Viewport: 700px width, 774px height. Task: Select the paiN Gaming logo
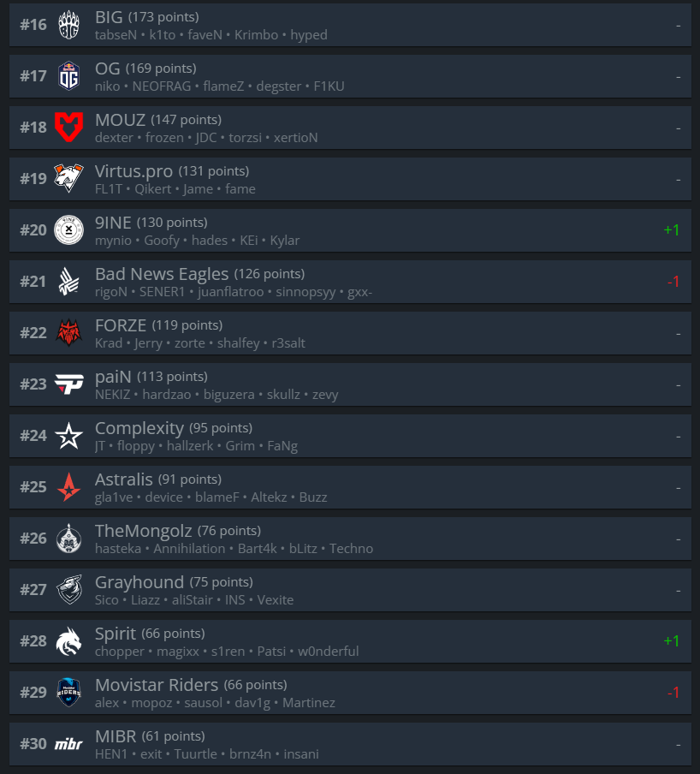click(68, 384)
